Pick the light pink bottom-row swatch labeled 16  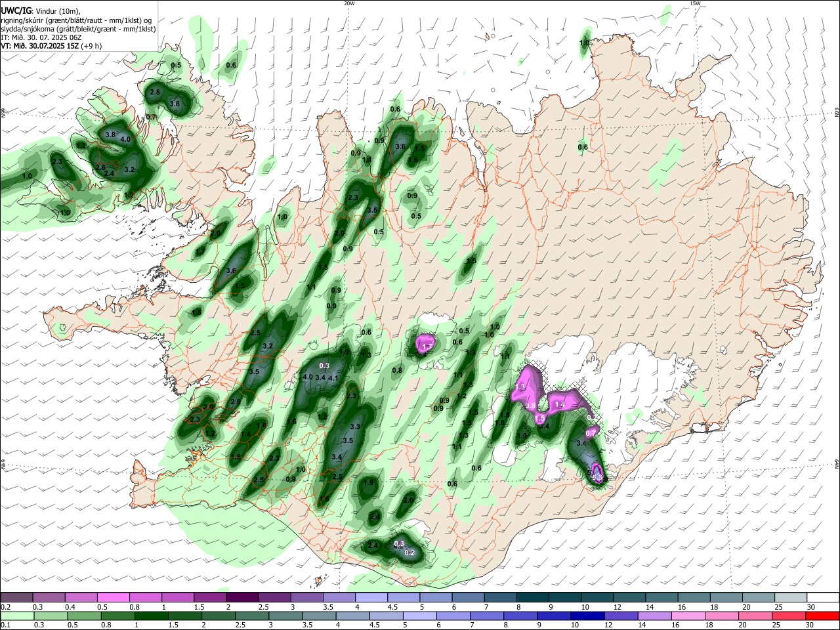[686, 616]
